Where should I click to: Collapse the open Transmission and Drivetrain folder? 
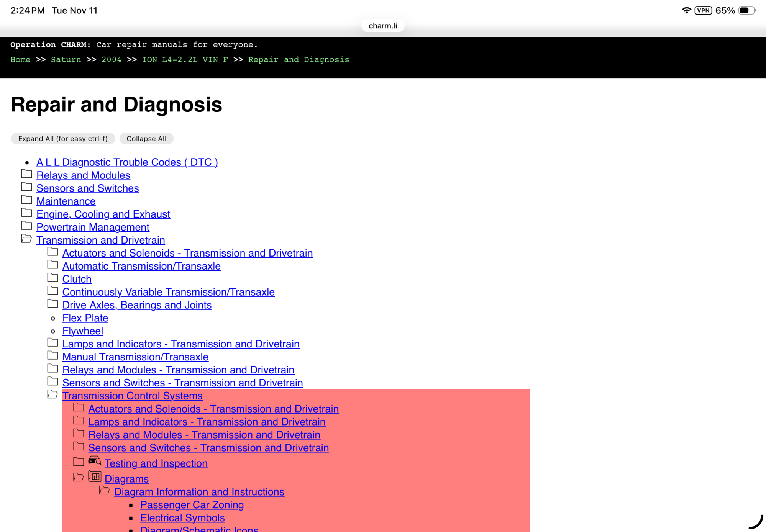point(26,239)
